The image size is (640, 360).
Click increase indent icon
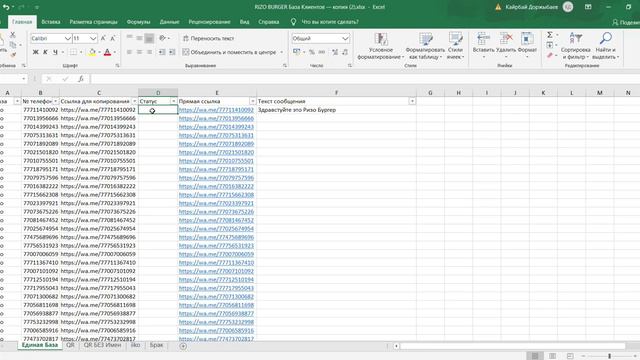pyautogui.click(x=172, y=52)
